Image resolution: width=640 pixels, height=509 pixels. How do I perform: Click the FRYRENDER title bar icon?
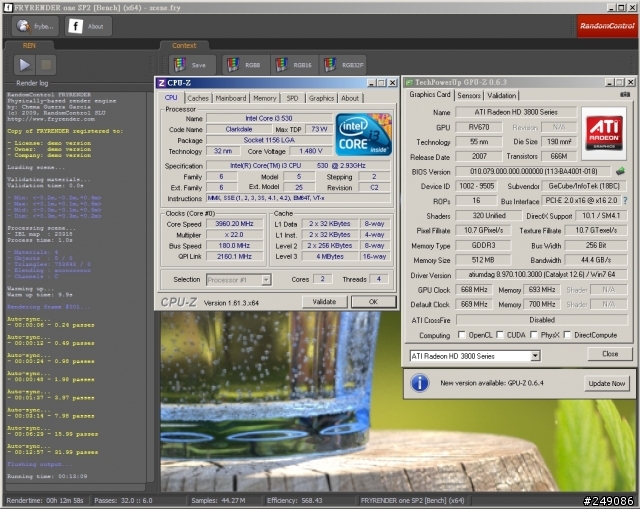(8, 7)
